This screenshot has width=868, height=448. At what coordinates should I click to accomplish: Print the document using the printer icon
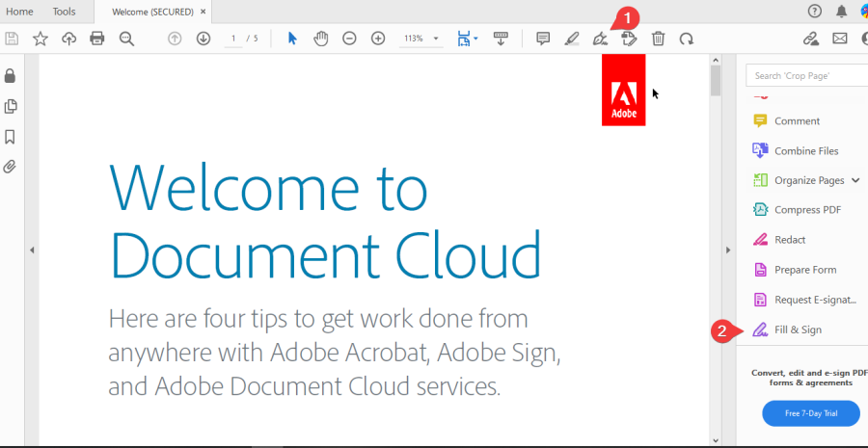96,39
